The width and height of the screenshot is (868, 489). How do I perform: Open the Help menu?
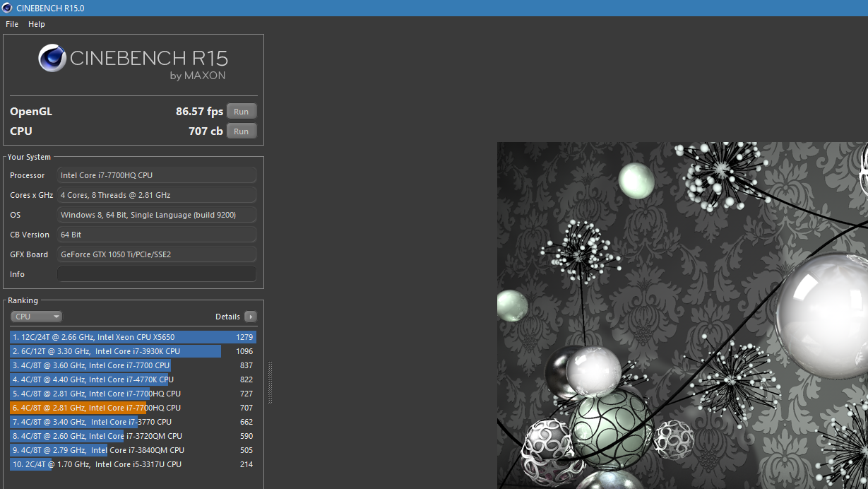(37, 24)
